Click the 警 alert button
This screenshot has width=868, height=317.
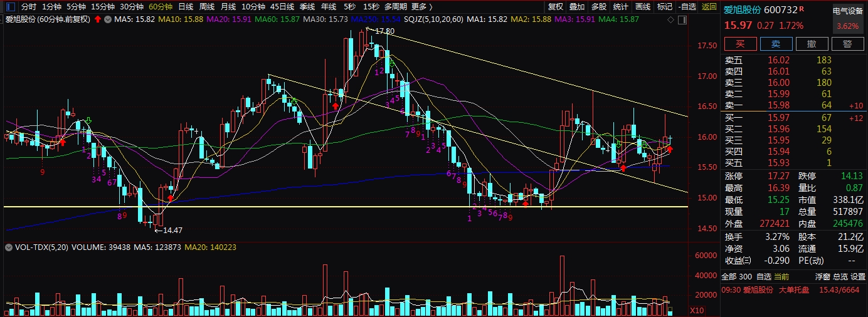tap(847, 44)
